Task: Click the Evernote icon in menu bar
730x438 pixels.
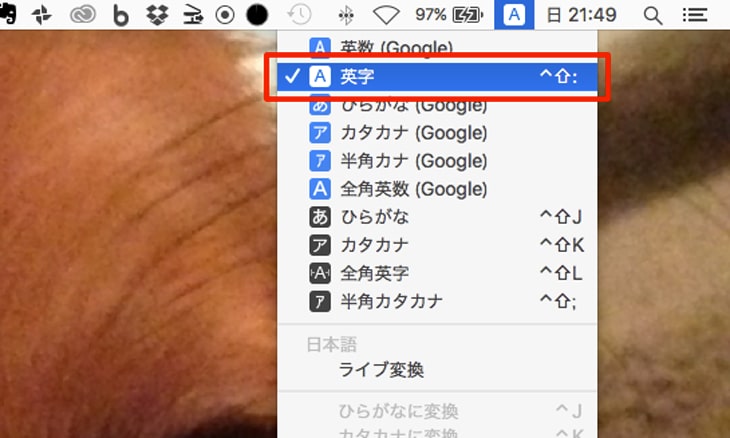Action: [9, 15]
